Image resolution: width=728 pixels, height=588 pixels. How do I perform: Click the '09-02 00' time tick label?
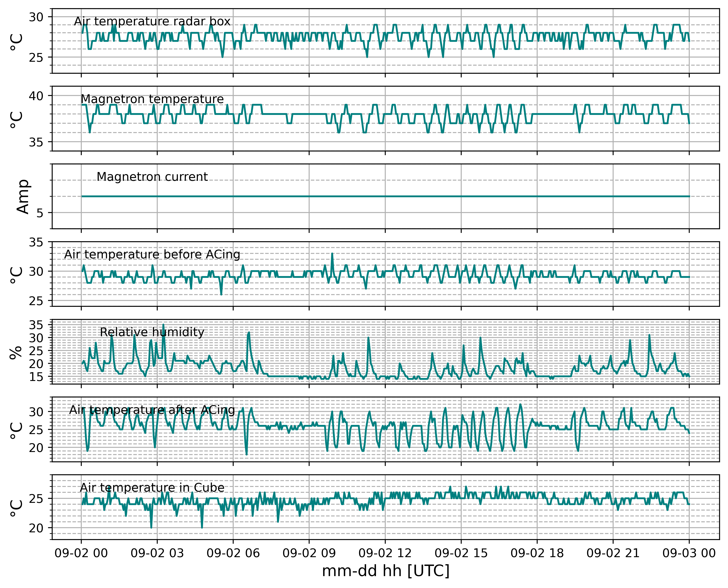tap(81, 553)
